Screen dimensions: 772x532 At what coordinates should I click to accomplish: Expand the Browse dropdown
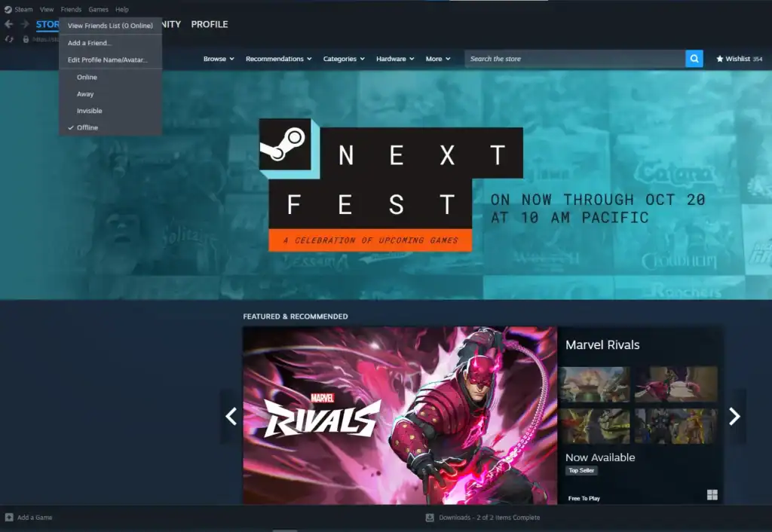point(219,59)
